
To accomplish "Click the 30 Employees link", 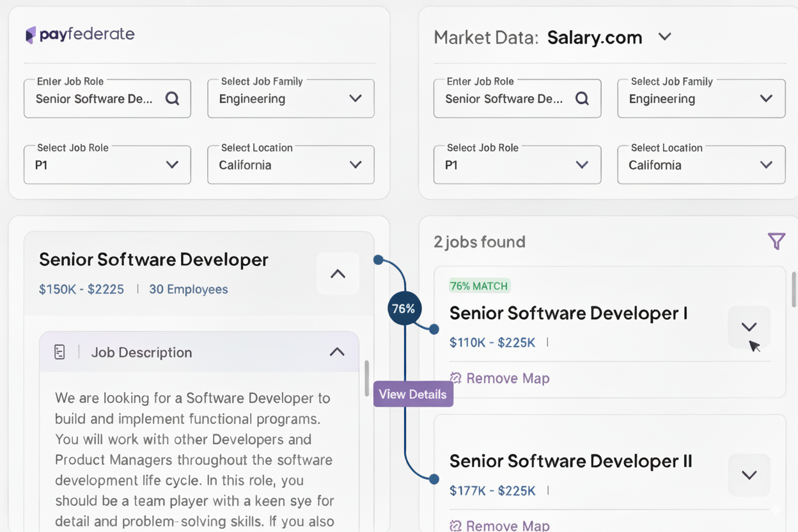I will point(188,289).
